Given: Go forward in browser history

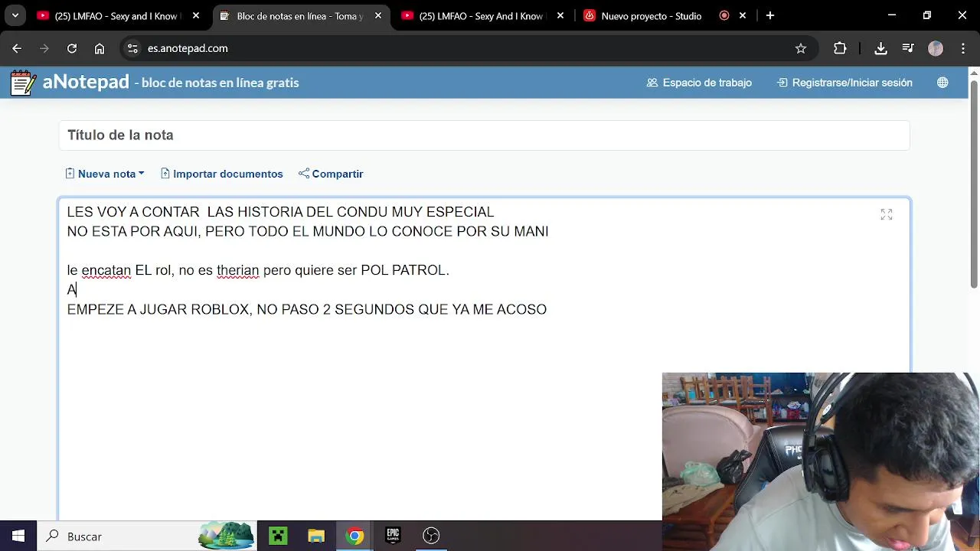Looking at the screenshot, I should point(44,48).
